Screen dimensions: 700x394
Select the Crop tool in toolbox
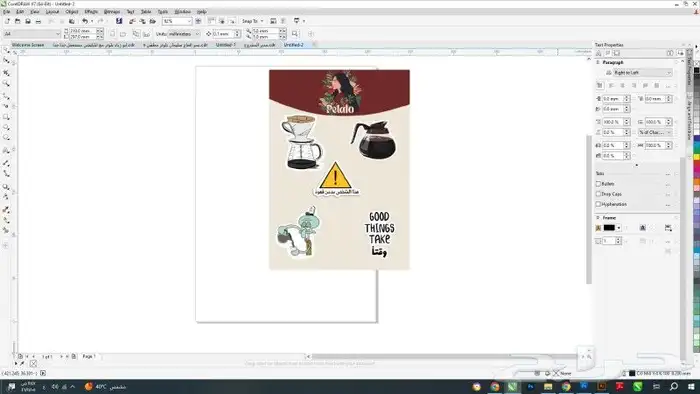[6, 72]
